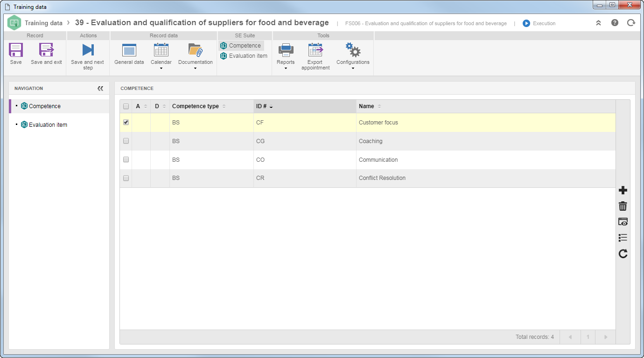Viewport: 644px width, 358px height.
Task: Click the FS006 evaluation process label in the header
Action: point(426,23)
